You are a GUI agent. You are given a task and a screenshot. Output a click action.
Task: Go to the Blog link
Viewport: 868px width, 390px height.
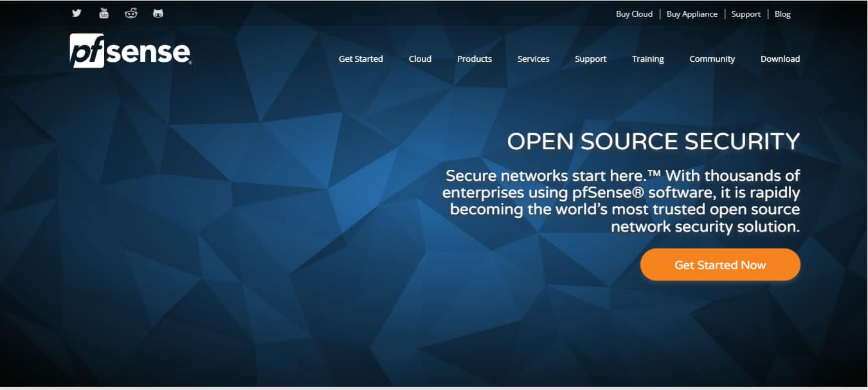point(782,14)
